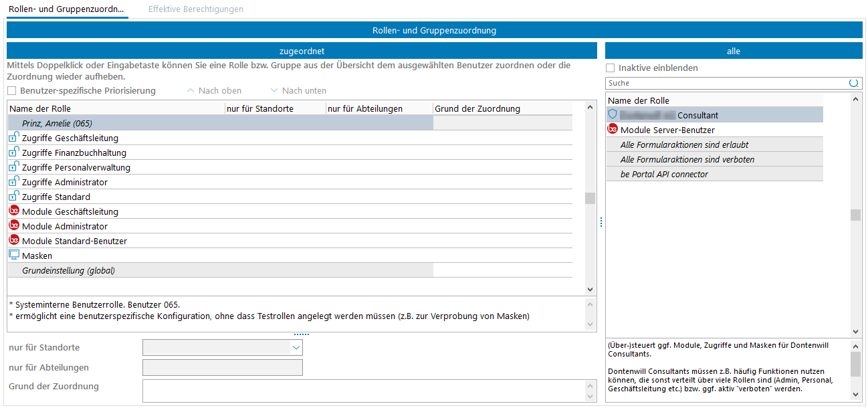Screen dimensions: 868x408
Task: Check the Inaktive einblenden box
Action: [x=610, y=68]
